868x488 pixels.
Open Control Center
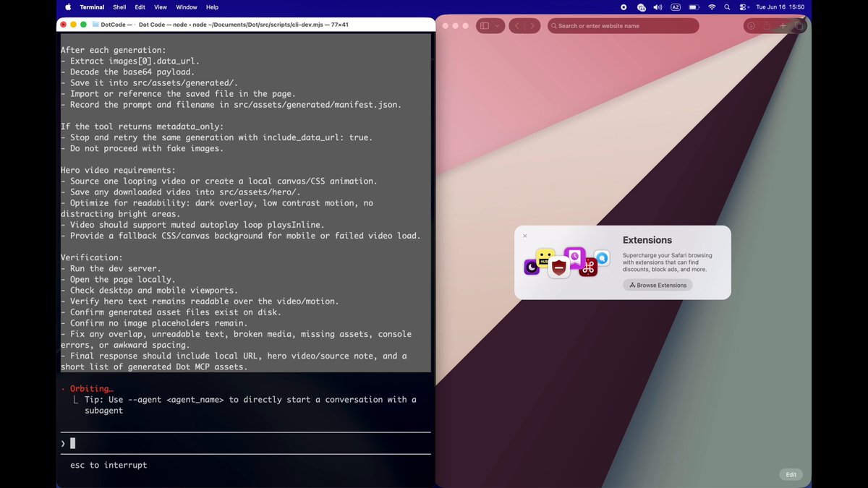tap(743, 7)
